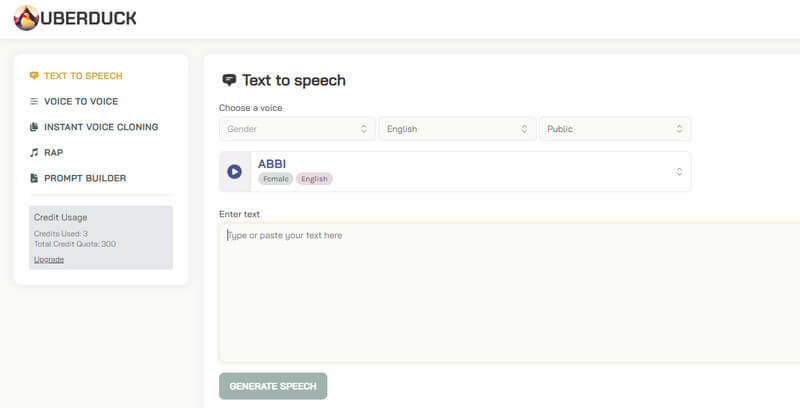
Task: Click inside the Enter text box
Action: coord(500,290)
